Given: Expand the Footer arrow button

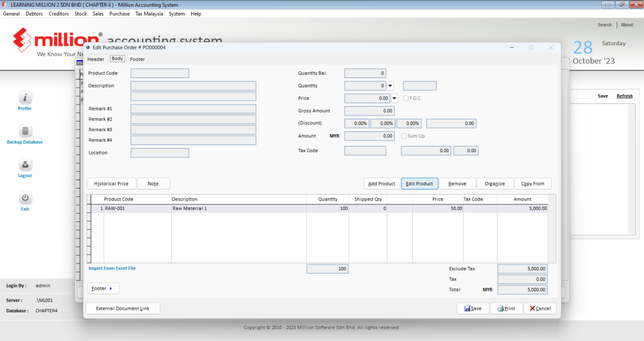Looking at the screenshot, I should point(103,288).
